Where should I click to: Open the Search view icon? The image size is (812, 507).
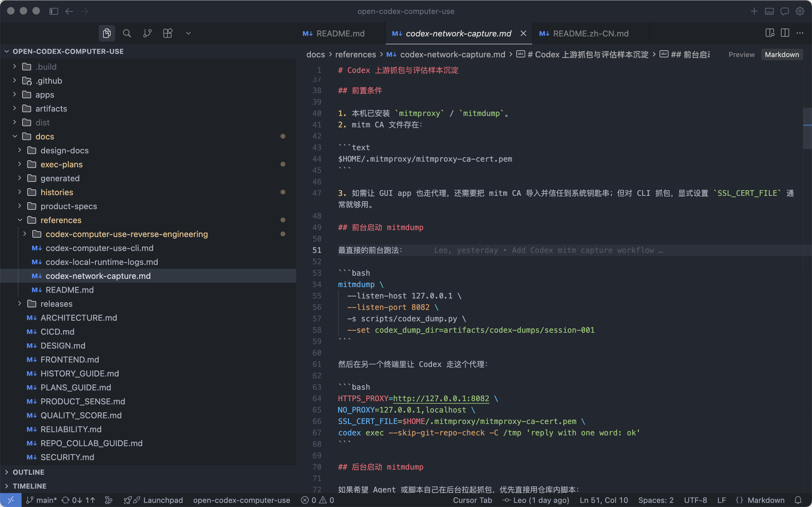tap(127, 33)
